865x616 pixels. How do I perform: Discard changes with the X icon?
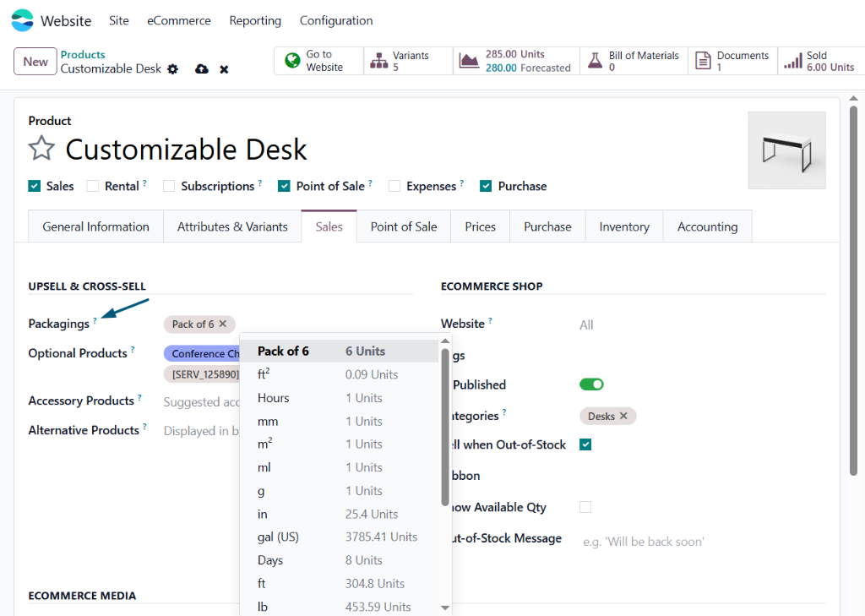pyautogui.click(x=224, y=69)
